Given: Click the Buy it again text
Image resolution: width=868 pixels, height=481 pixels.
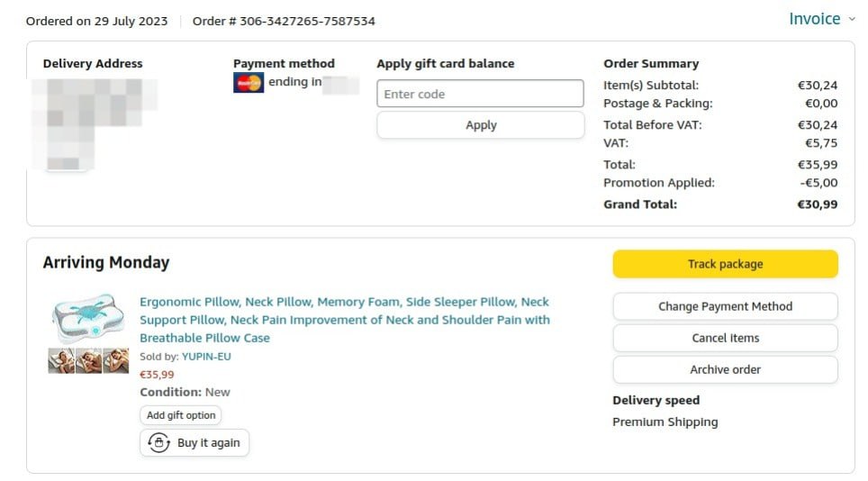Looking at the screenshot, I should click(208, 442).
